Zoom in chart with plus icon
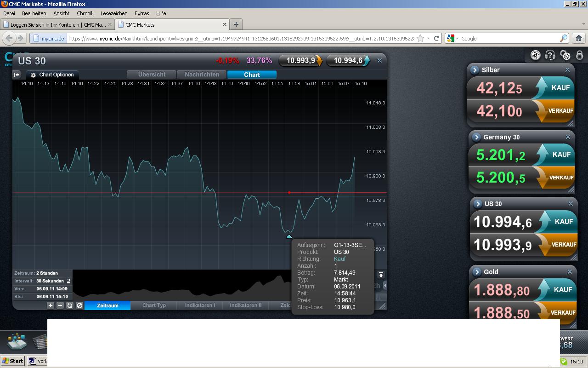The image size is (588, 368). [x=51, y=305]
